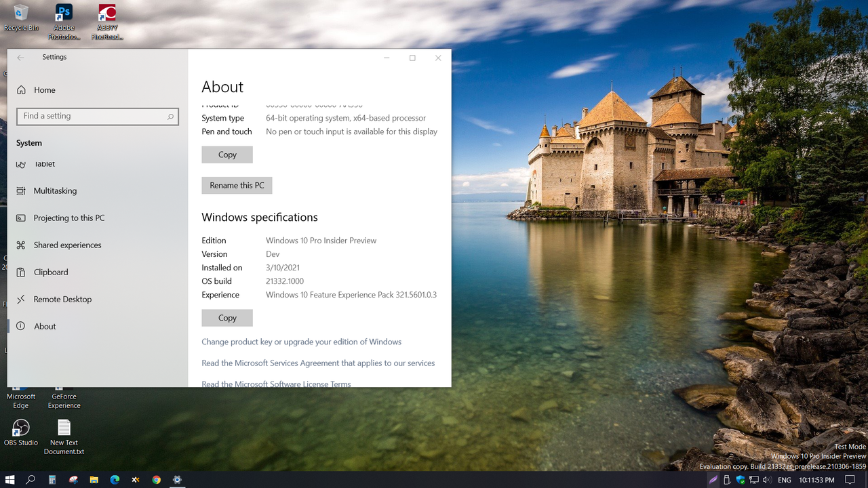
Task: Click the 3/10/2021 install date
Action: click(x=283, y=268)
